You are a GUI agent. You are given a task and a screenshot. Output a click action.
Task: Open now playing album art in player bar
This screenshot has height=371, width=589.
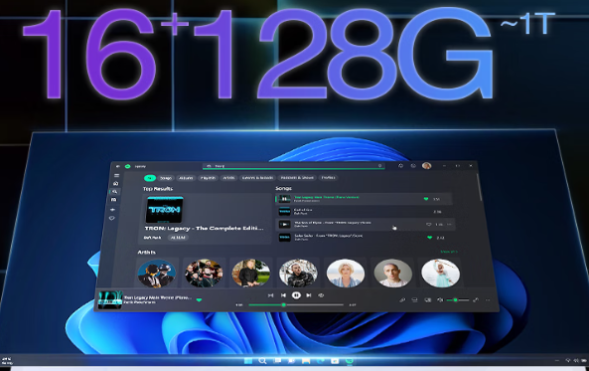point(110,299)
